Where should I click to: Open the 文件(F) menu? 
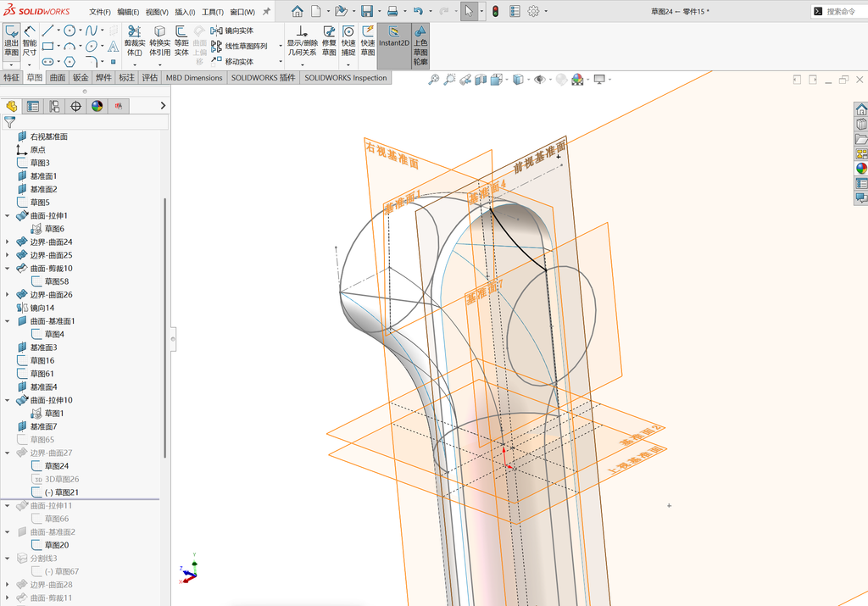pyautogui.click(x=100, y=12)
